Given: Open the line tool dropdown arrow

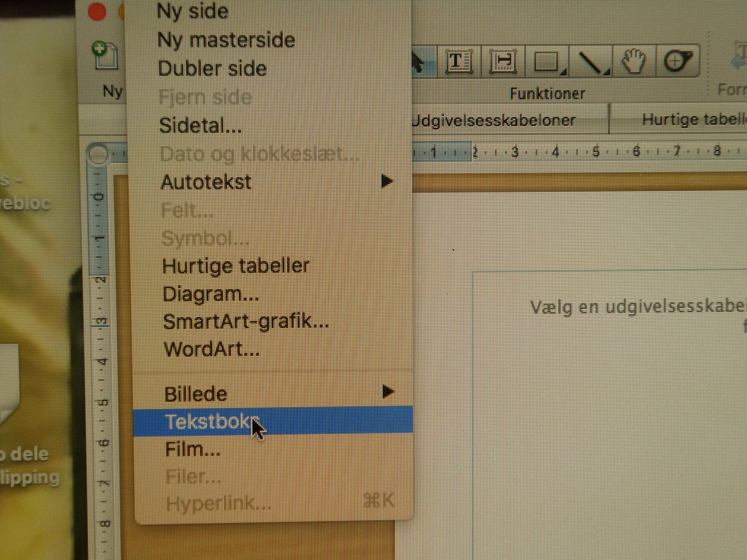Looking at the screenshot, I should (x=606, y=72).
